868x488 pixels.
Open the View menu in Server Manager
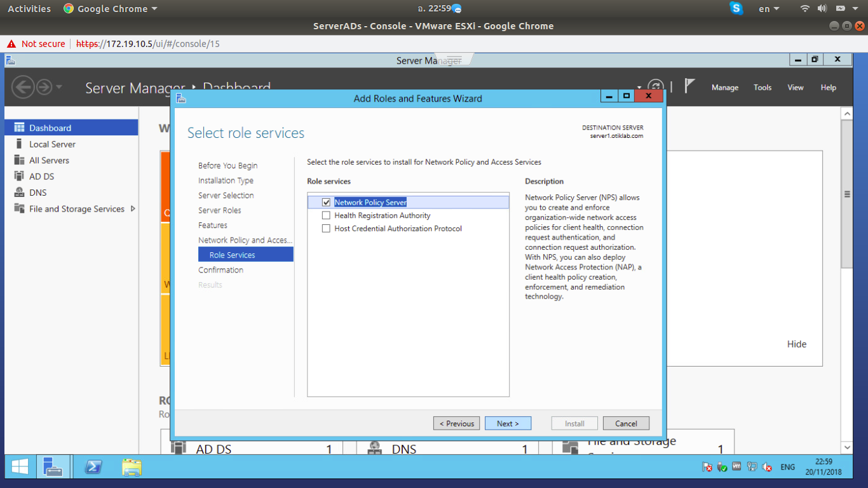[x=796, y=88]
